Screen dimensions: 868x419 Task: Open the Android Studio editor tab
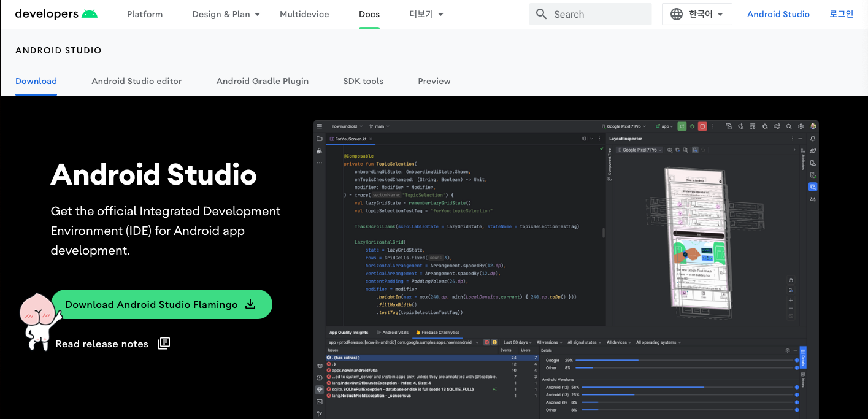pos(137,81)
